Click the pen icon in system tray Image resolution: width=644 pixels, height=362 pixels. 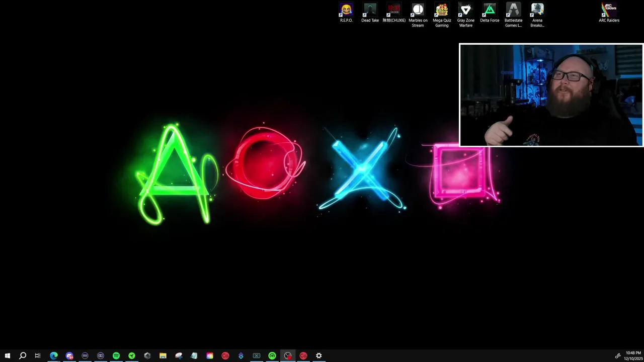tap(618, 355)
